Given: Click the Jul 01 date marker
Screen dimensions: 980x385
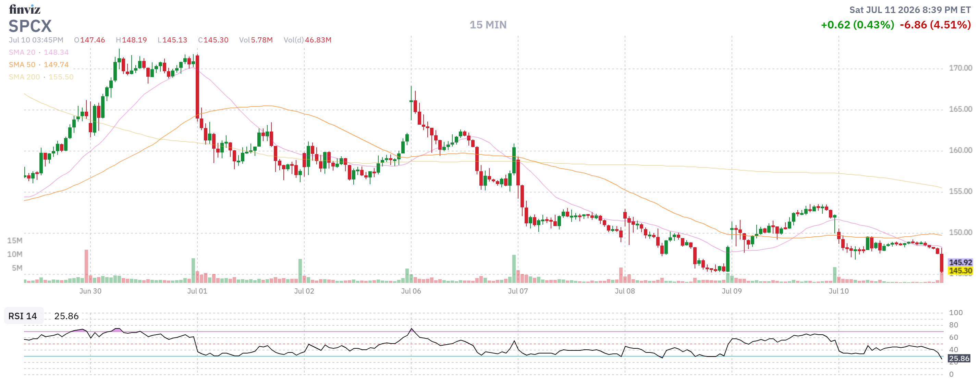Looking at the screenshot, I should (197, 291).
